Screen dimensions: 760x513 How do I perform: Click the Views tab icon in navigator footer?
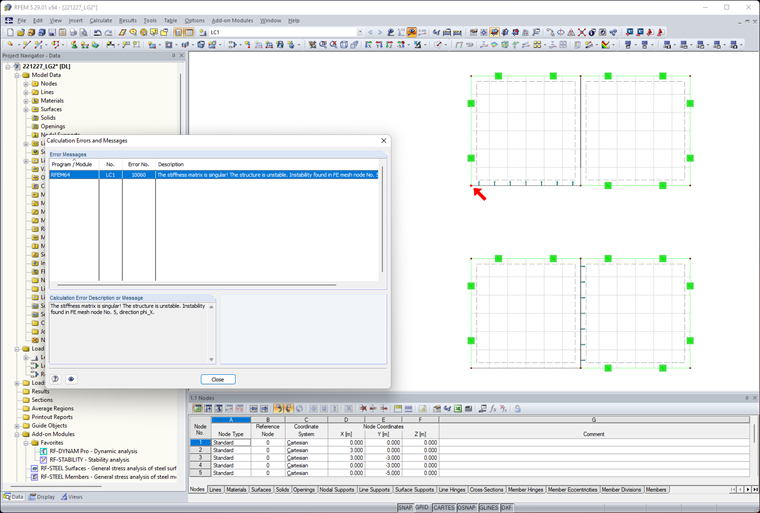[64, 497]
